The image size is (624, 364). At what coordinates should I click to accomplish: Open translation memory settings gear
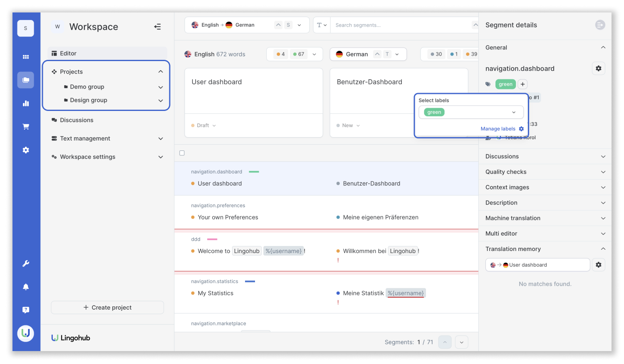click(598, 265)
